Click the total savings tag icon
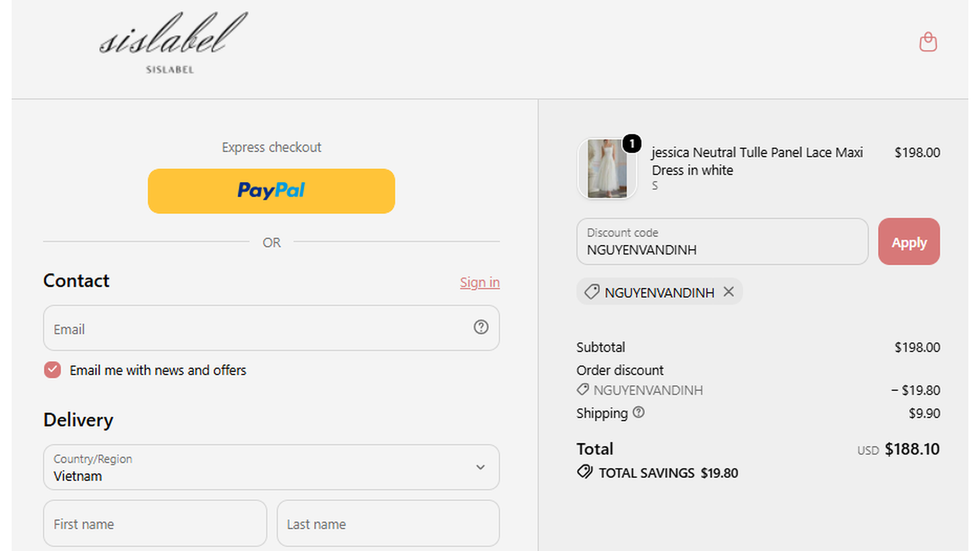The height and width of the screenshot is (551, 980). click(x=585, y=472)
